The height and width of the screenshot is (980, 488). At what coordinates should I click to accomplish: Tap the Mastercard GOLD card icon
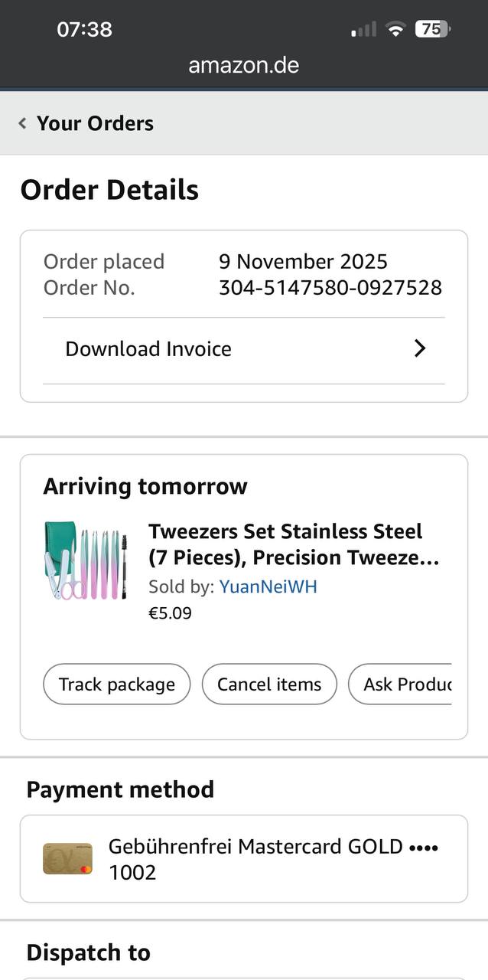(x=67, y=858)
